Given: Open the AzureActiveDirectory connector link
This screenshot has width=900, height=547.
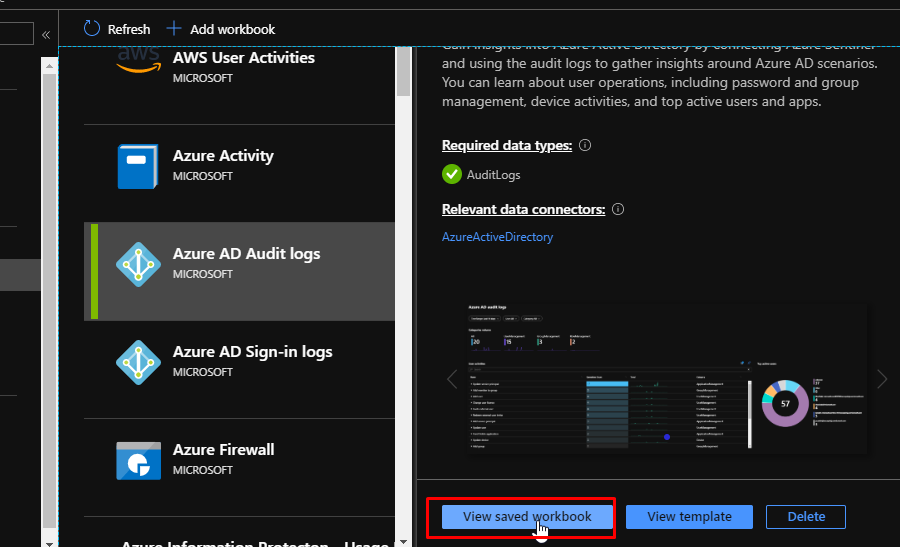Looking at the screenshot, I should [497, 237].
